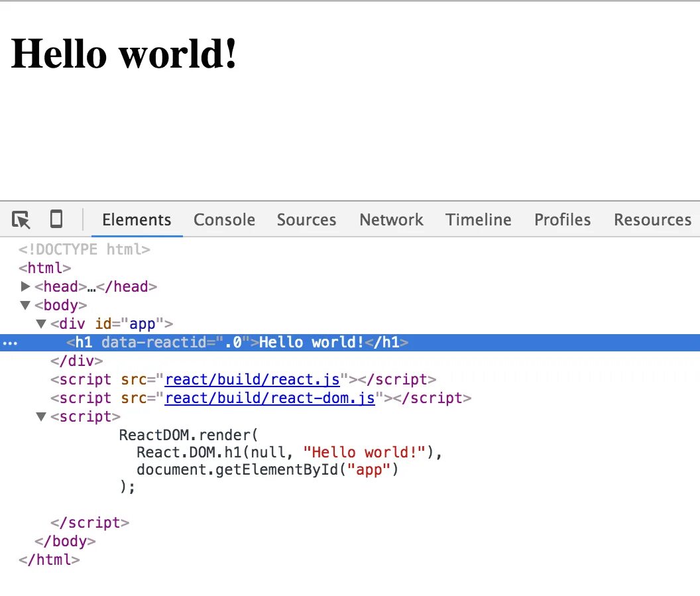Screen dimensions: 700x596
Task: Select the h1 data-reactid row
Action: tap(350, 343)
